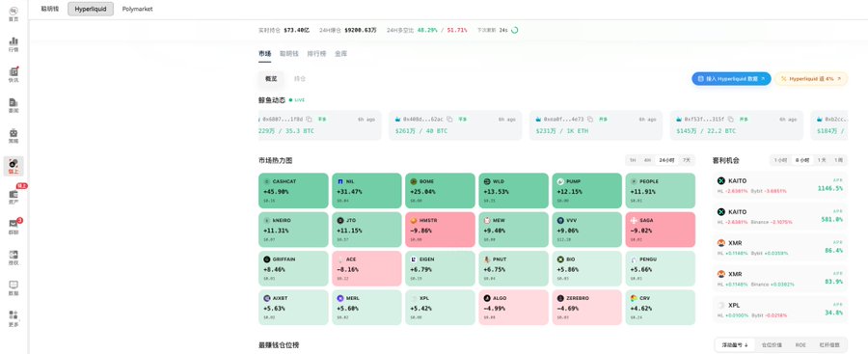The height and width of the screenshot is (354, 868).
Task: Open the SAGA -9.02% heatmap tile
Action: (x=660, y=230)
